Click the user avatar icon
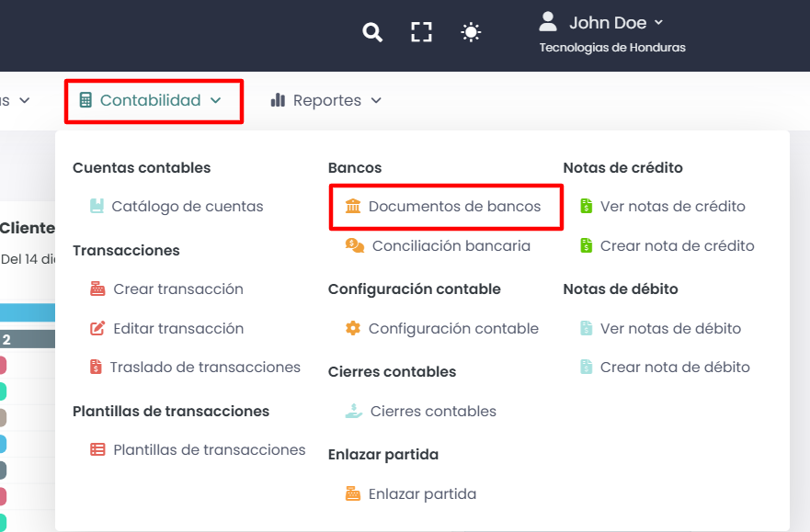 (548, 22)
